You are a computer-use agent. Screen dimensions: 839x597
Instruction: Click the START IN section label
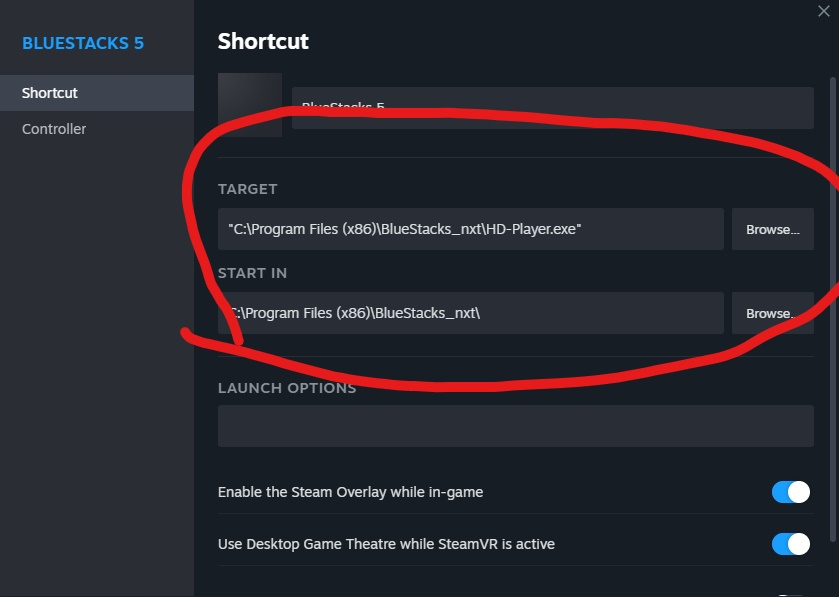pyautogui.click(x=252, y=273)
